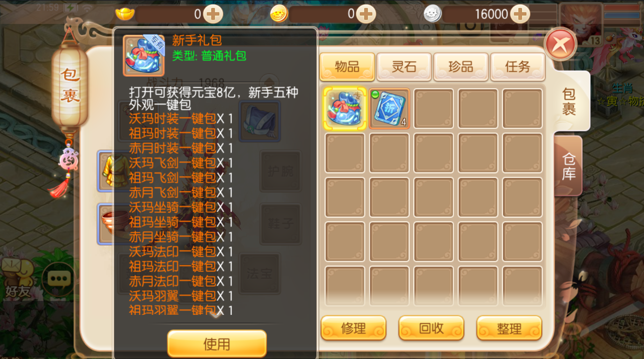Add gold coin currency with plus button
Image resolution: width=644 pixels, height=359 pixels.
click(367, 14)
